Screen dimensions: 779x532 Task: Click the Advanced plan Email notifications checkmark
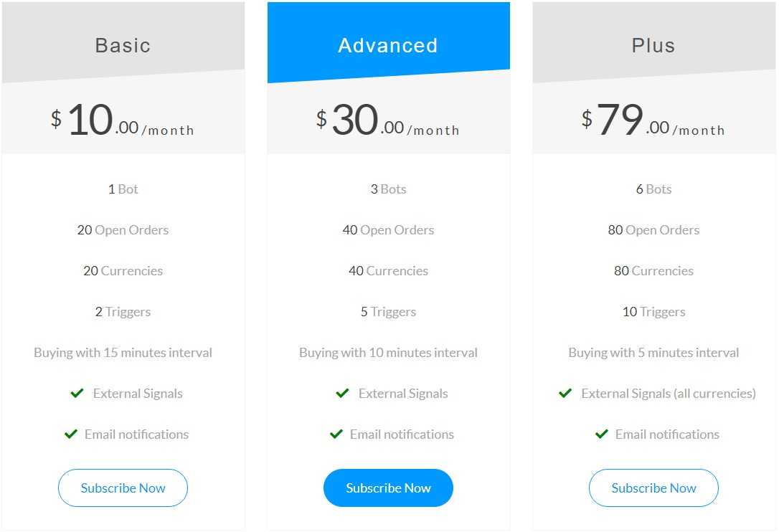click(x=336, y=434)
